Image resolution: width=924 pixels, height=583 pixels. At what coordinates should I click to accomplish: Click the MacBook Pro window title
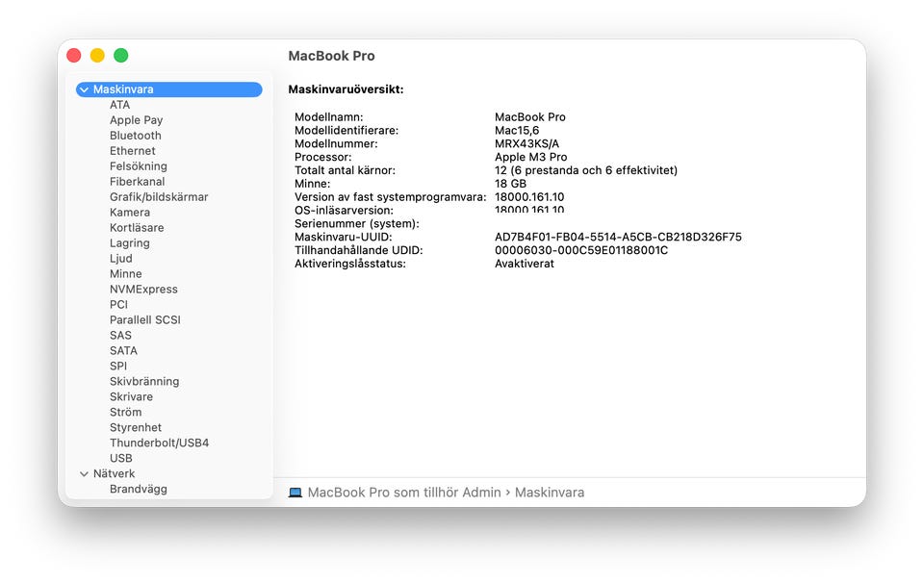[x=331, y=56]
